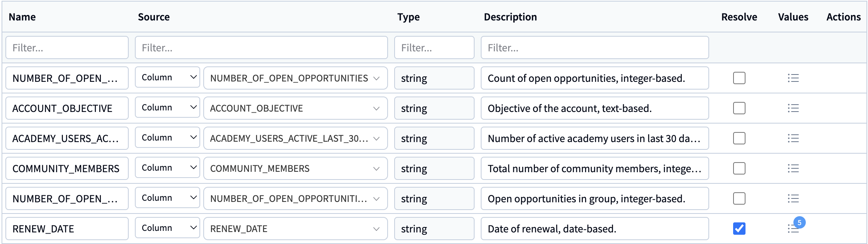Open Source type dropdown for ACCOUNT_OBJECTIVE
The width and height of the screenshot is (868, 244).
tap(167, 108)
